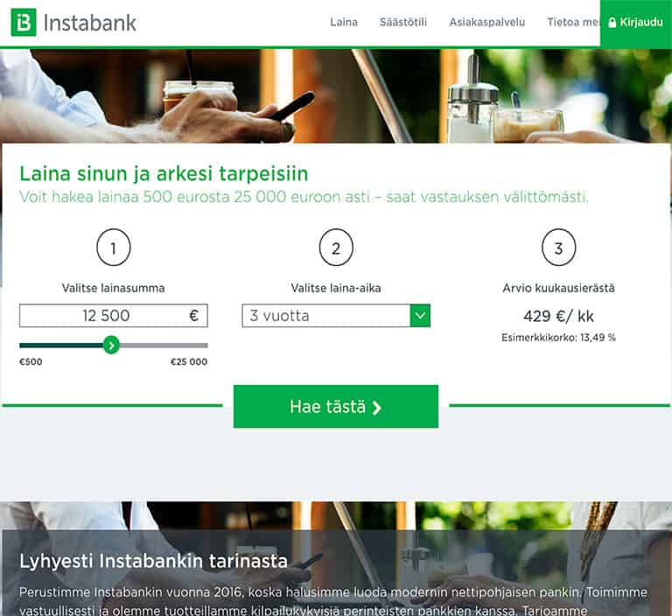This screenshot has height=616, width=672.
Task: Click the padlock icon beside Kirjaudu
Action: click(x=612, y=22)
